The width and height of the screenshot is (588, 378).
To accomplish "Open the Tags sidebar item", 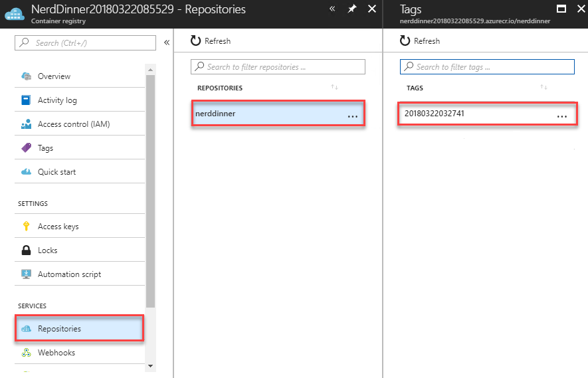I will click(80, 148).
